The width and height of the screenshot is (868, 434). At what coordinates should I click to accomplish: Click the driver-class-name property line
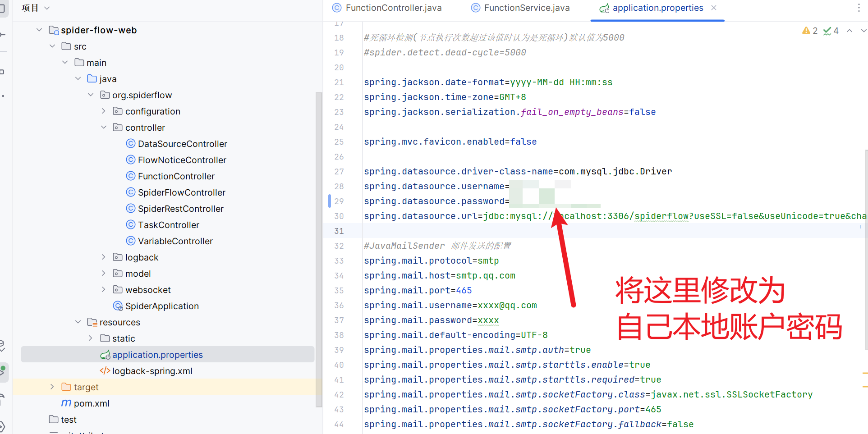518,172
